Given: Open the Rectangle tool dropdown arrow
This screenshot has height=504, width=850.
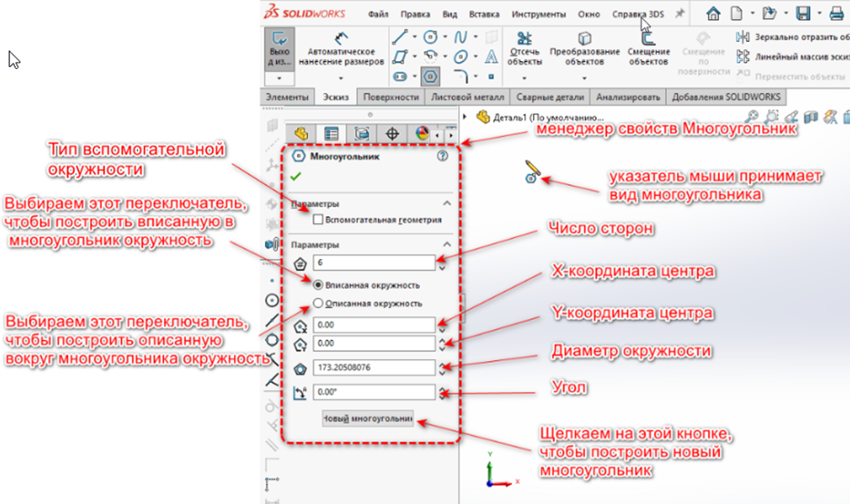Looking at the screenshot, I should click(x=415, y=57).
